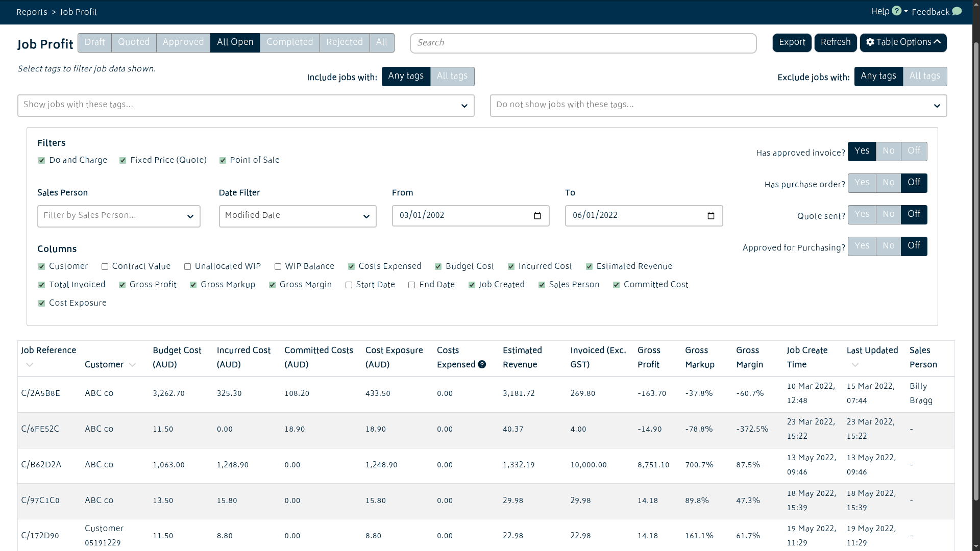Set Has purchase order to Yes
Screen dimensions: 980x551
(x=862, y=183)
